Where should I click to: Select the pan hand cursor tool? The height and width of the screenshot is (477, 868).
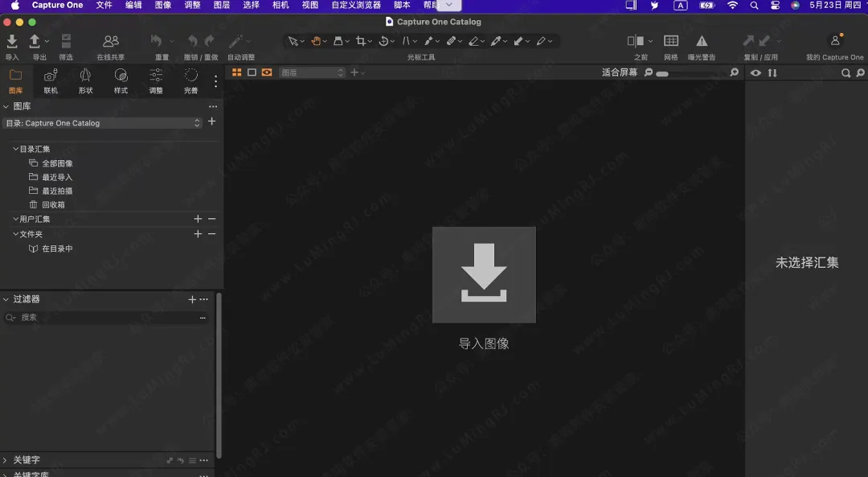316,41
